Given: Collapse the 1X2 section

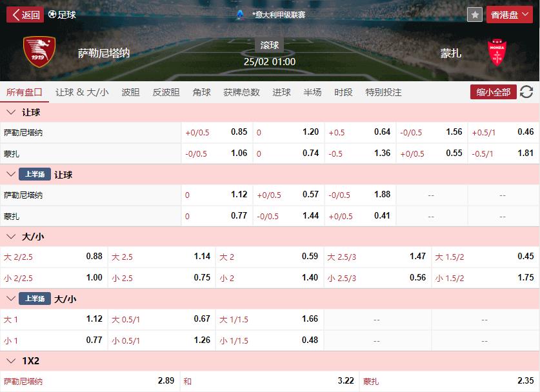Looking at the screenshot, I should (x=10, y=361).
